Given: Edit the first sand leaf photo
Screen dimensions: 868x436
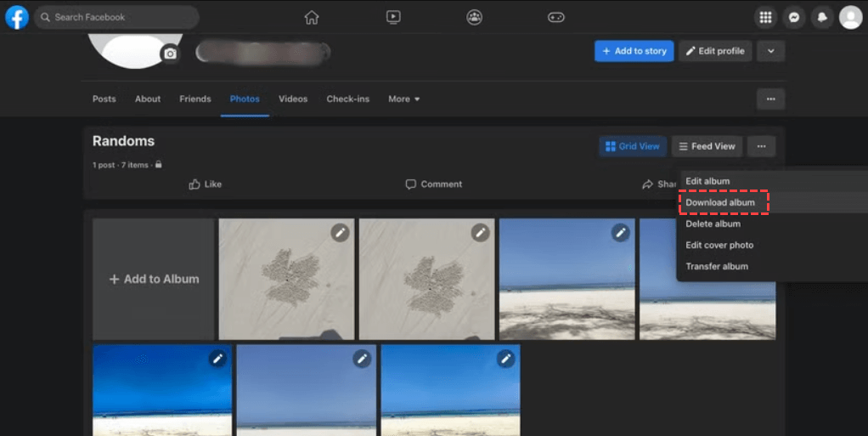Looking at the screenshot, I should (340, 233).
